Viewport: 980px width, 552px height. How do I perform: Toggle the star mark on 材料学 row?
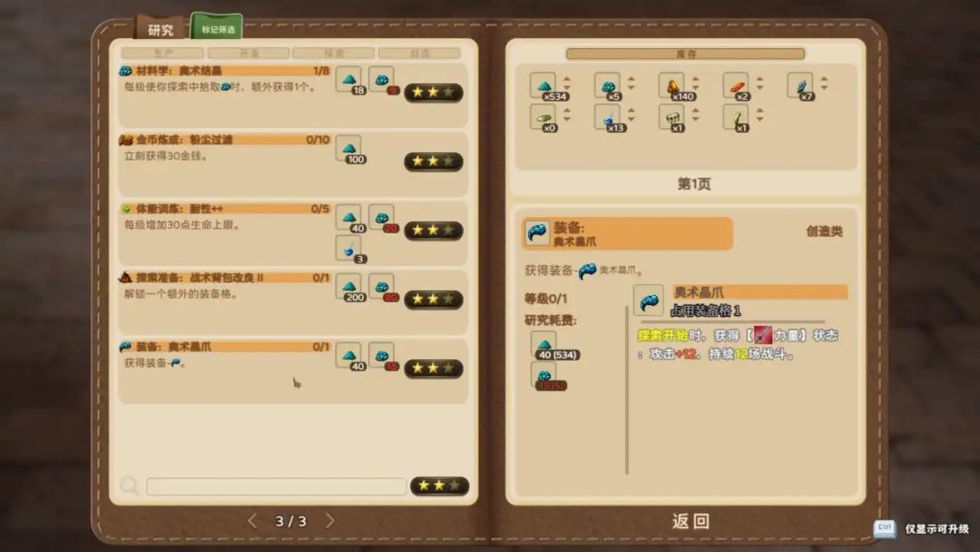(x=433, y=93)
